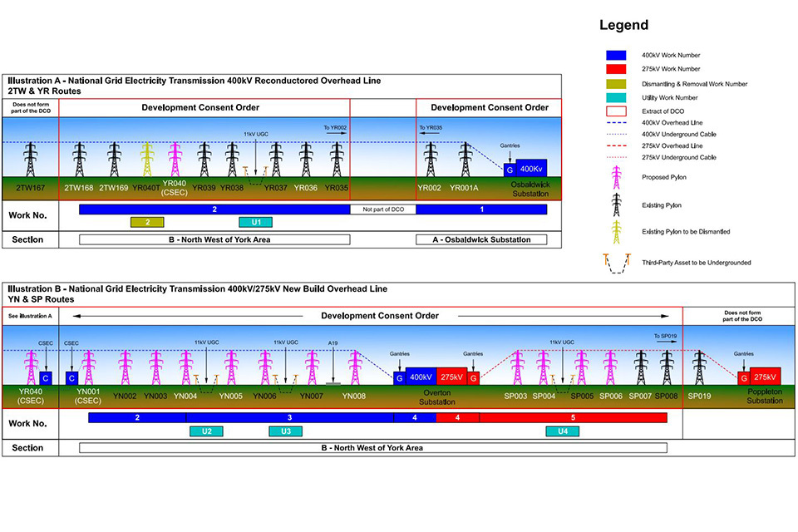Click the olive dismantling work number 2 box
This screenshot has height=532, width=798.
click(147, 223)
